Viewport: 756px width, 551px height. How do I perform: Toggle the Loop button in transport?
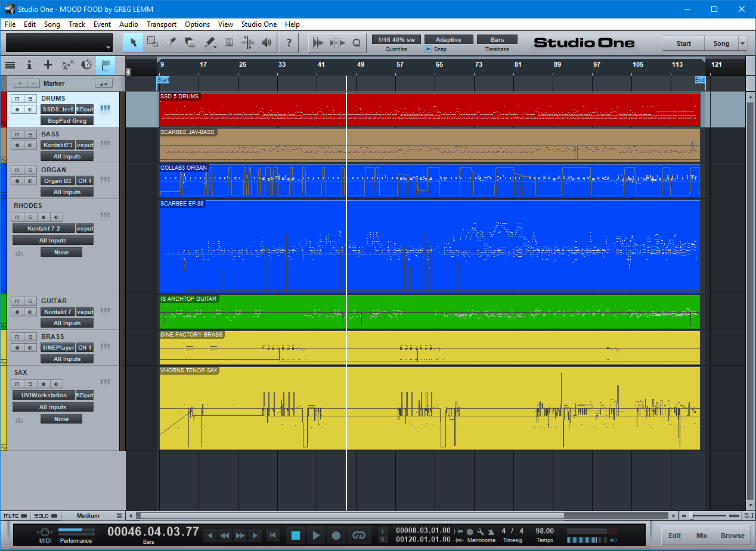pyautogui.click(x=358, y=536)
